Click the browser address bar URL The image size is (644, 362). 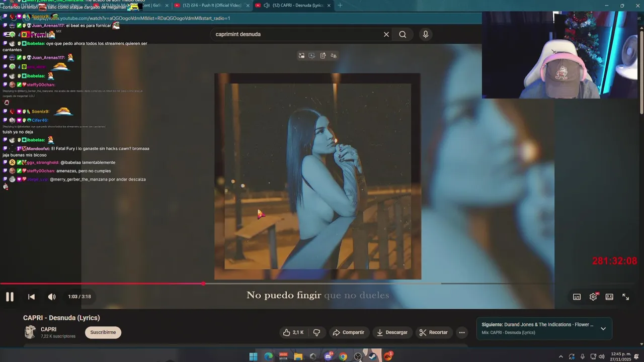(131, 18)
